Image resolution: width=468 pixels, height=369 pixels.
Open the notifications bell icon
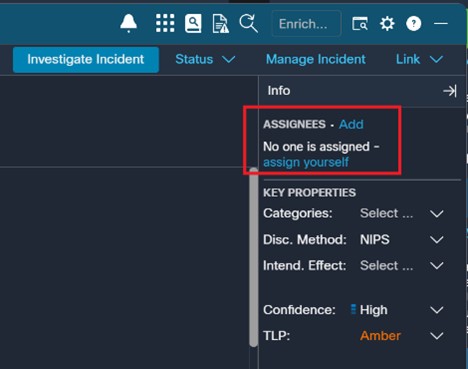[128, 23]
